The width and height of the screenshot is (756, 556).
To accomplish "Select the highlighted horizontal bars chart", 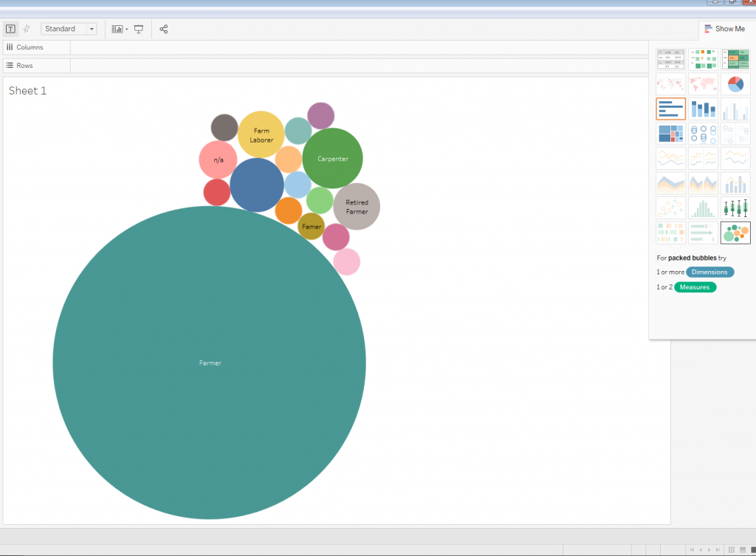I will click(670, 109).
